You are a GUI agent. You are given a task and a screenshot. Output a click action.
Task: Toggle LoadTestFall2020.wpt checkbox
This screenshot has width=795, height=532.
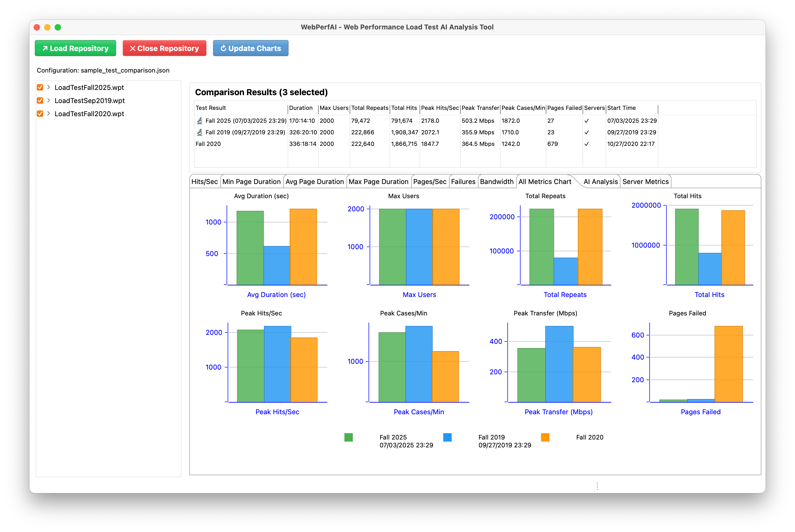pyautogui.click(x=40, y=114)
